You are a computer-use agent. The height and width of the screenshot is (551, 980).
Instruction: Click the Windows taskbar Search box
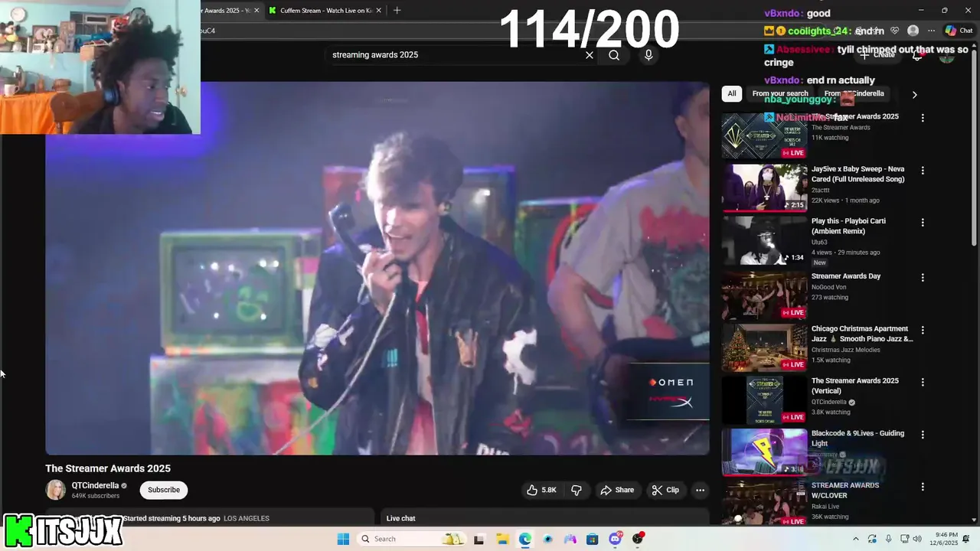[x=413, y=539]
